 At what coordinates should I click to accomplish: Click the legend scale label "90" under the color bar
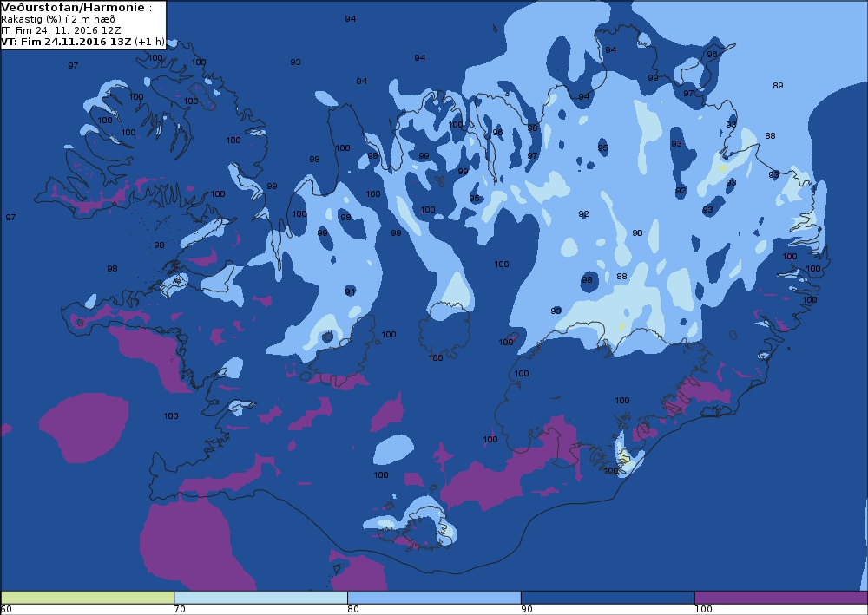(527, 610)
